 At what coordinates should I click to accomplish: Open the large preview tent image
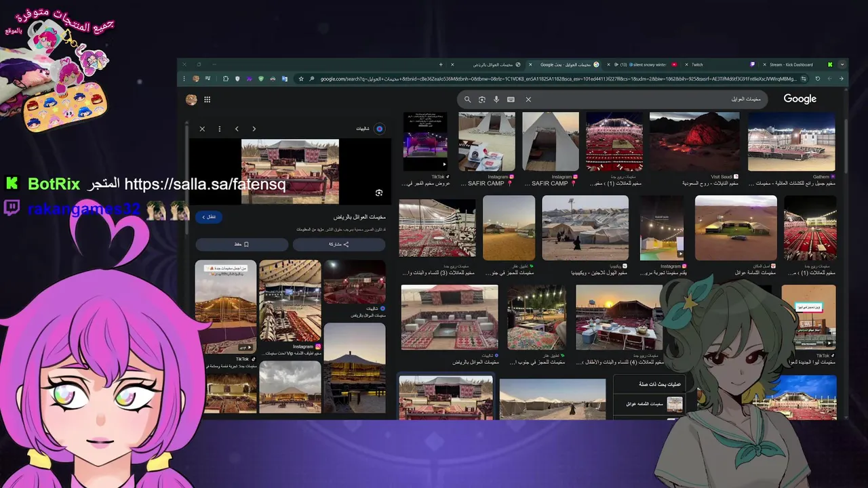pos(290,171)
